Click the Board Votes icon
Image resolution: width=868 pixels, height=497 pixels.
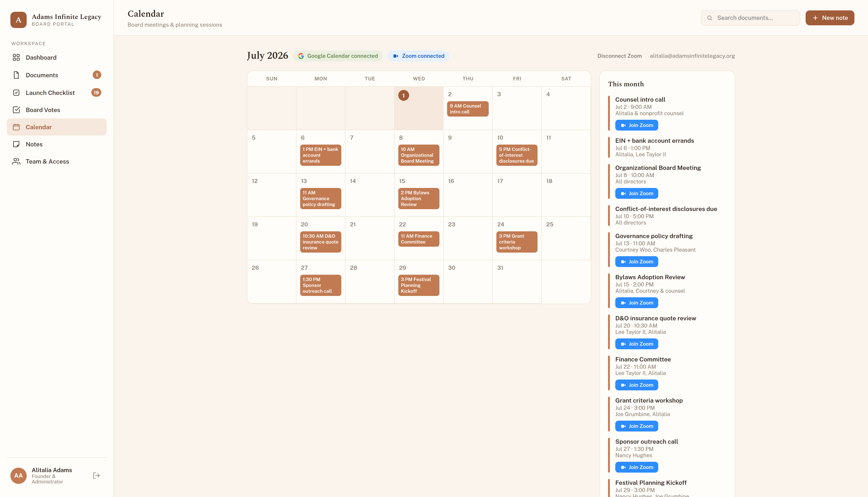[x=16, y=110]
